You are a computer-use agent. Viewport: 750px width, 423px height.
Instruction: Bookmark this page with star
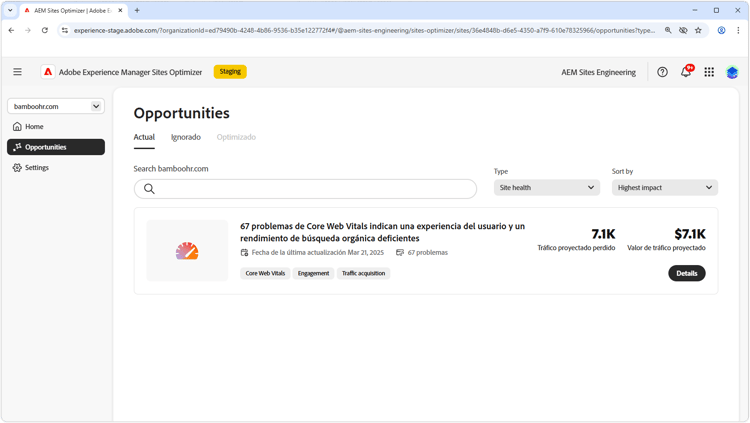coord(698,30)
